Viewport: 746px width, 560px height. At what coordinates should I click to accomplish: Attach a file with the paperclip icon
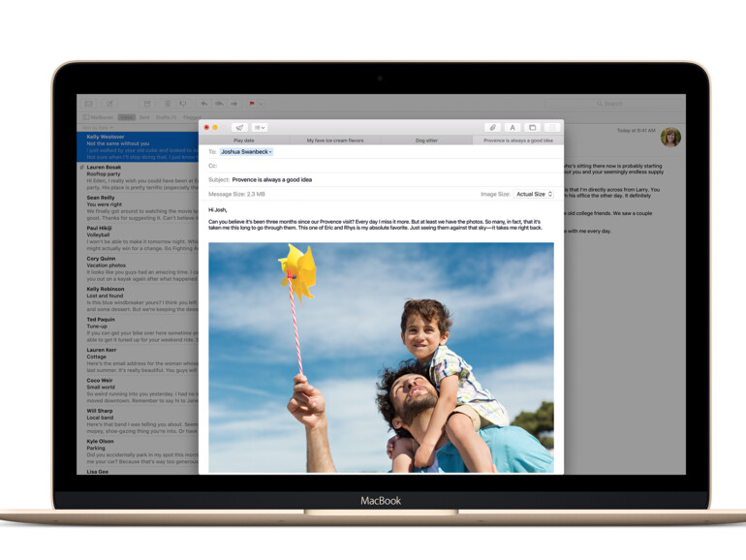492,128
